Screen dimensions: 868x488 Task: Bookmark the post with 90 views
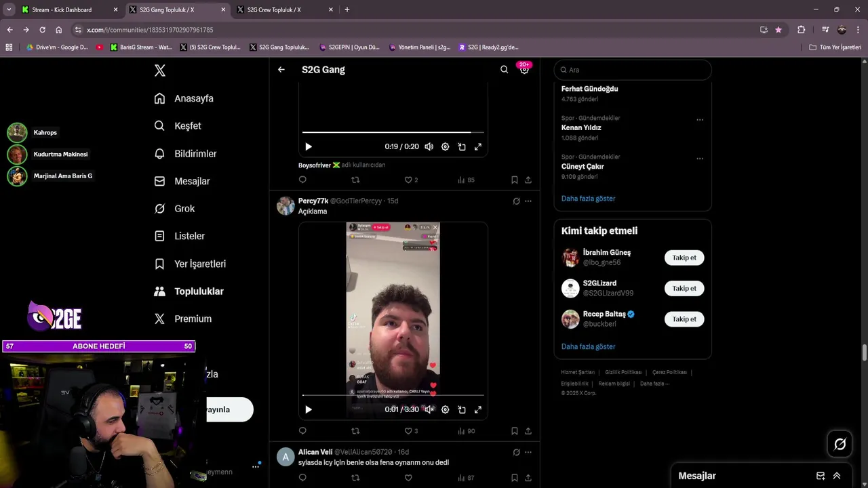pos(514,430)
